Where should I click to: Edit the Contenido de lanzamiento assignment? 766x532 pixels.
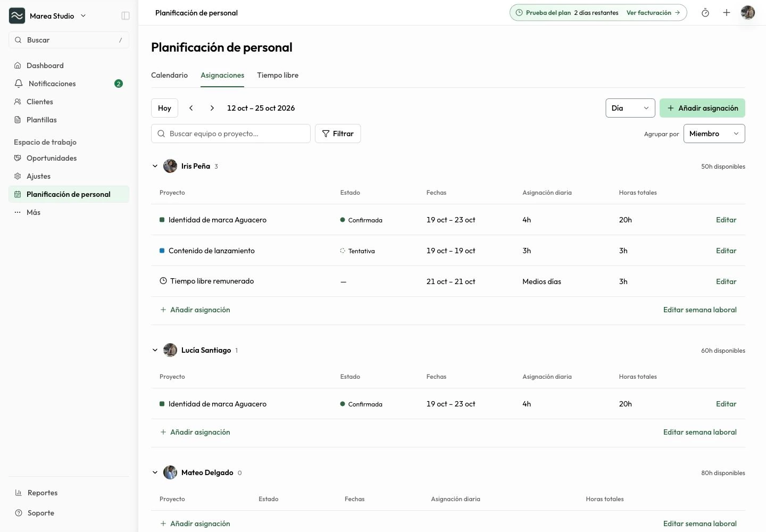point(726,251)
